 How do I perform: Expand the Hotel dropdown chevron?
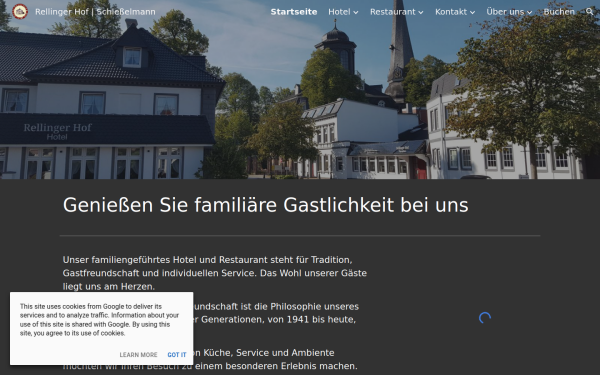[355, 12]
